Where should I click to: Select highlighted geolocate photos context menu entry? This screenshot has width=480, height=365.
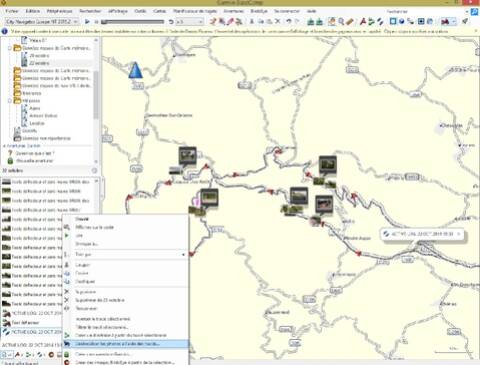126,344
